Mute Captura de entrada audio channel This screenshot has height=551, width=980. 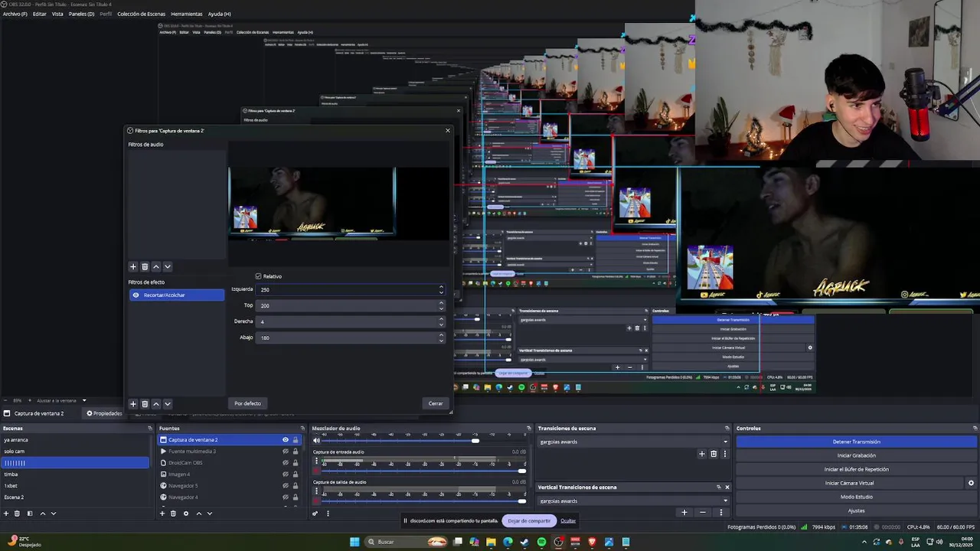[x=316, y=471]
